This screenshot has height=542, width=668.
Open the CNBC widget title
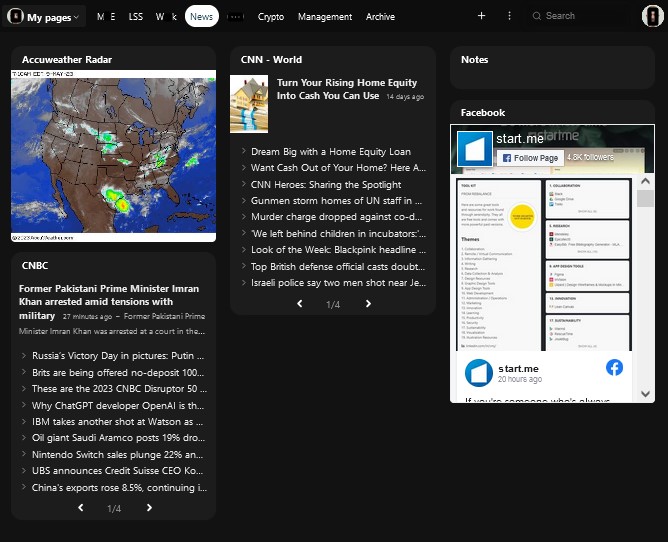point(35,265)
